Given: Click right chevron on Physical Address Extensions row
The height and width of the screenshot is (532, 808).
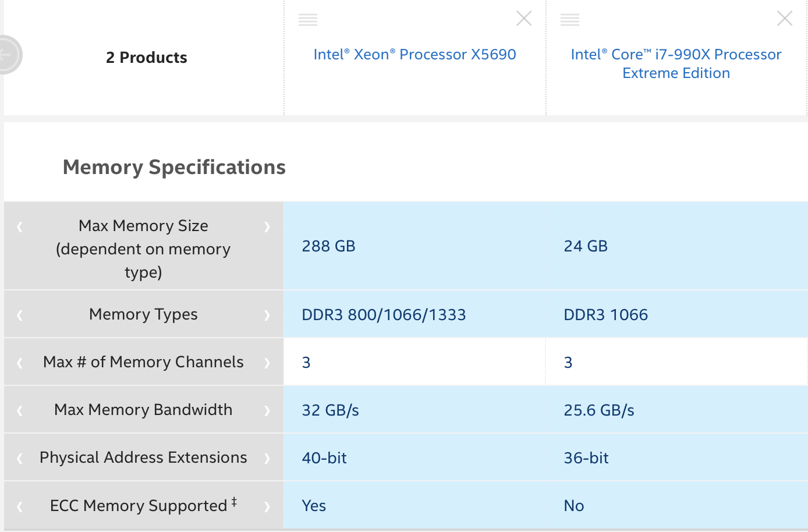Looking at the screenshot, I should click(x=267, y=458).
